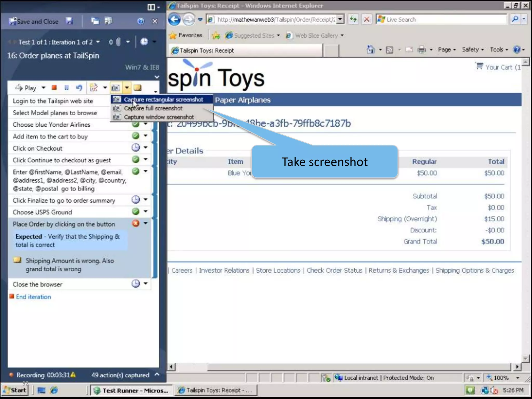Click the camera screenshot capture icon
The image size is (532, 399).
point(116,88)
